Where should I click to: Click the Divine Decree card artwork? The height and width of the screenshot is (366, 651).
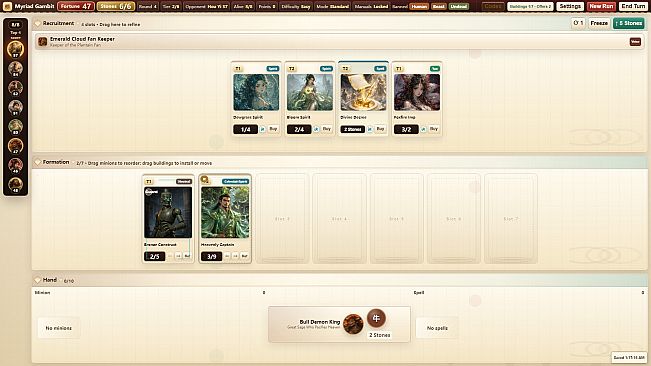coord(363,92)
